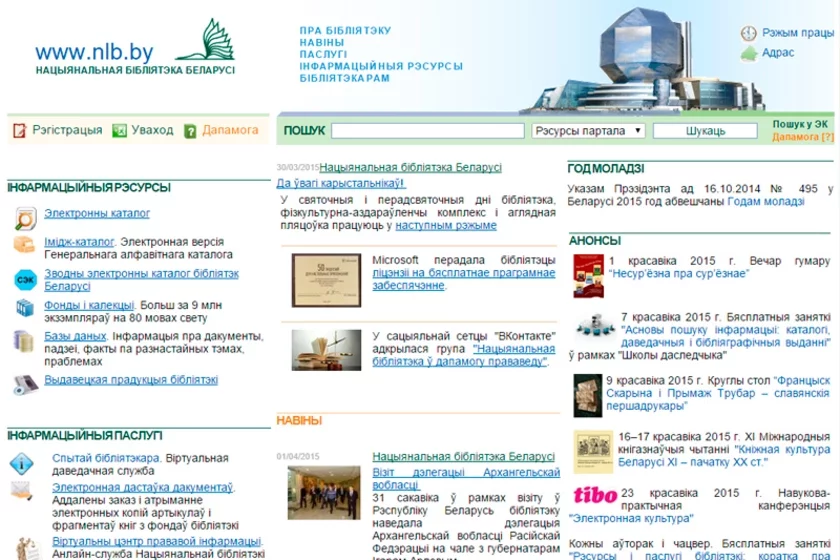Click the database icon beside Базы даных

[x=24, y=340]
